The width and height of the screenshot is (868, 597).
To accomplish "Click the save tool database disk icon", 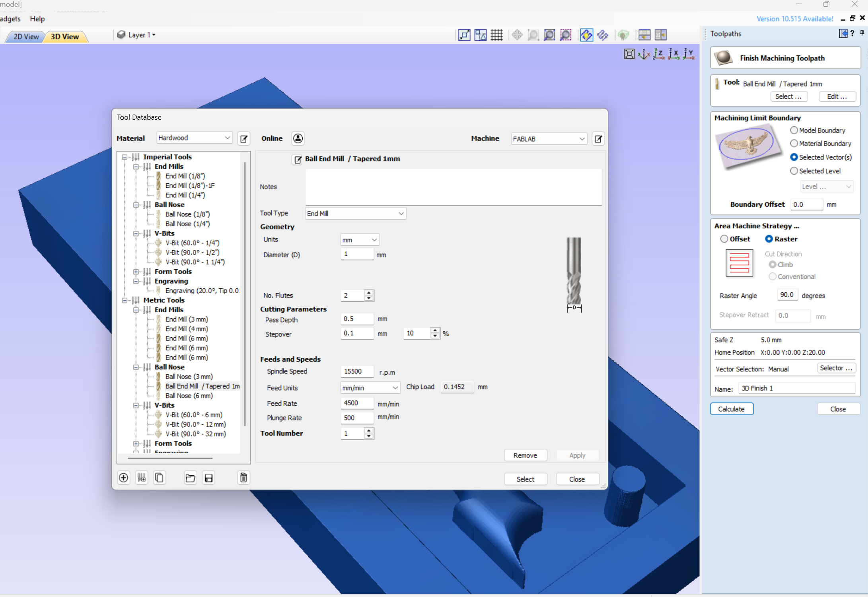I will [x=208, y=478].
